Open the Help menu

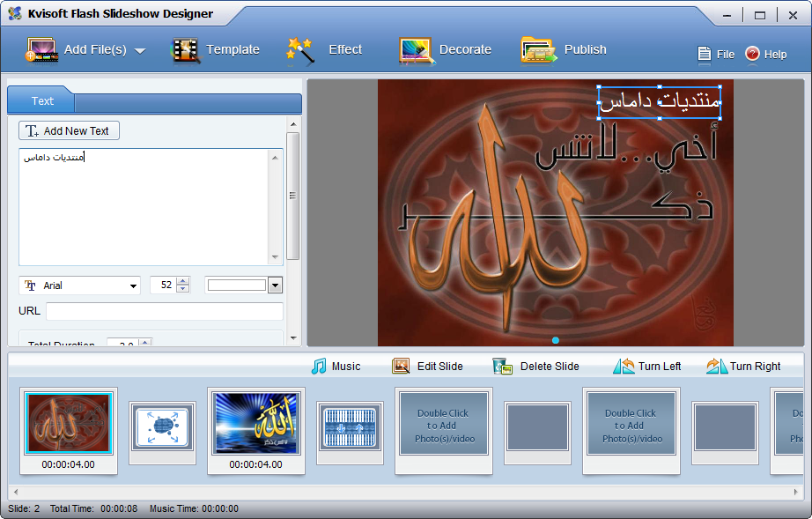click(766, 54)
